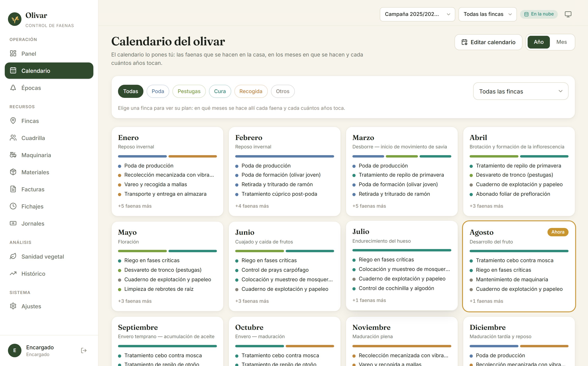Open the Campaña 2025/202... dropdown
The width and height of the screenshot is (588, 366).
(x=417, y=14)
